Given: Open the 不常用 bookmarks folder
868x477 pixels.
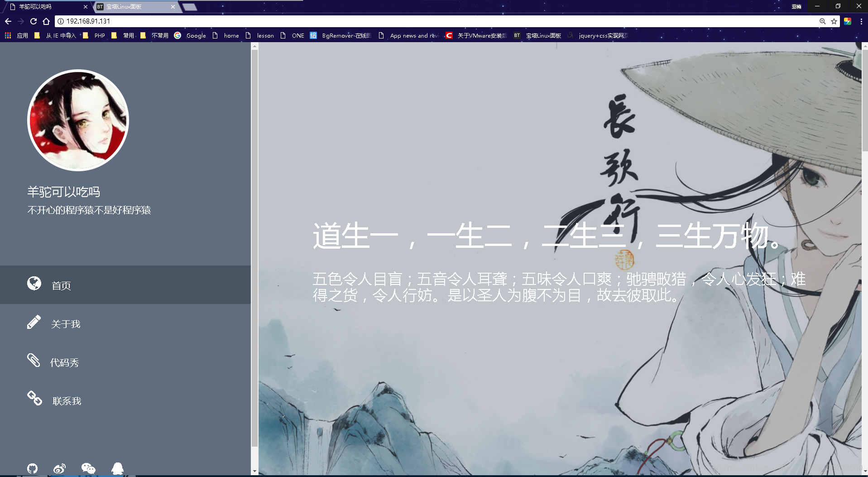Looking at the screenshot, I should [x=154, y=35].
